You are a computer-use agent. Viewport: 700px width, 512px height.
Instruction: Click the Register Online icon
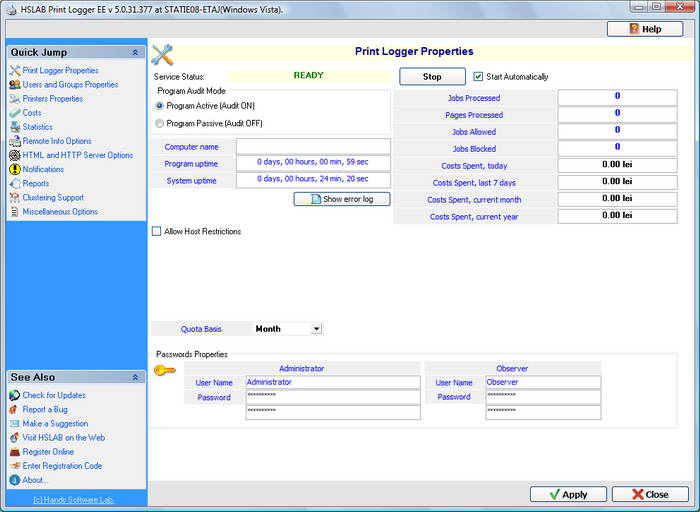click(15, 452)
